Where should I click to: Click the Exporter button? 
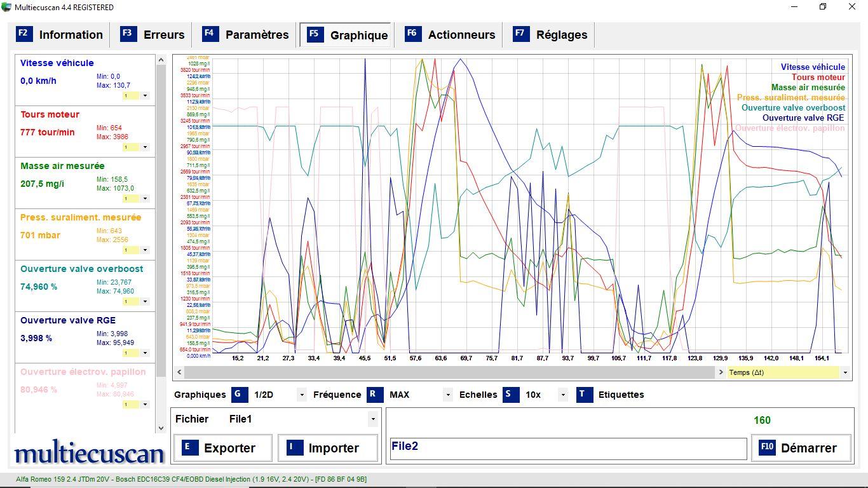223,448
